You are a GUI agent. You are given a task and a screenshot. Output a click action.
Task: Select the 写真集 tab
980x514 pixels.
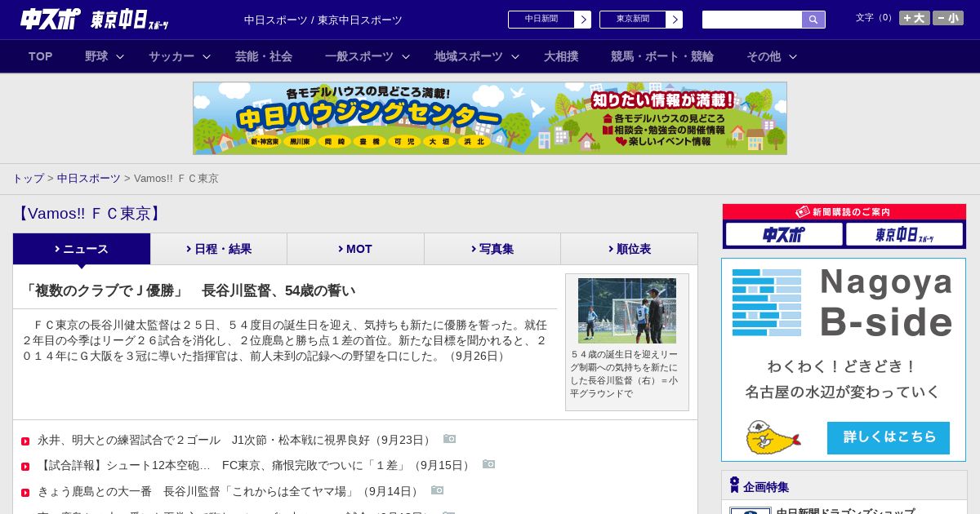point(492,249)
